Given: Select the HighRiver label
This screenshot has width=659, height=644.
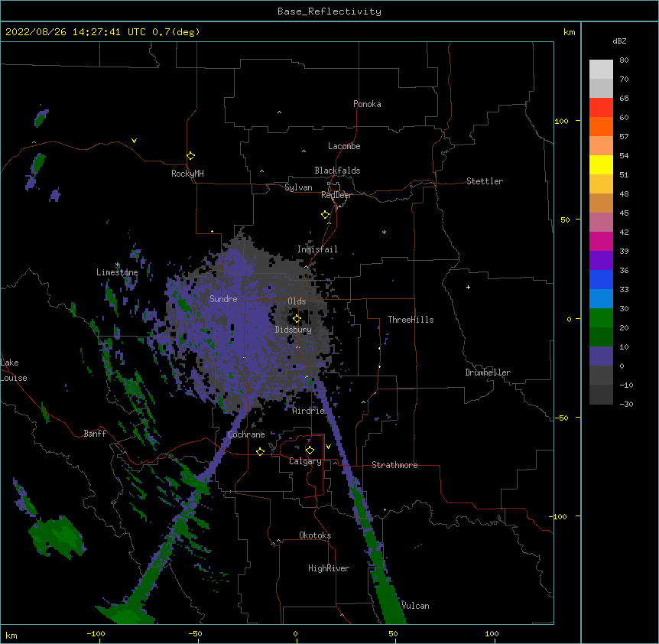Looking at the screenshot, I should (x=329, y=568).
